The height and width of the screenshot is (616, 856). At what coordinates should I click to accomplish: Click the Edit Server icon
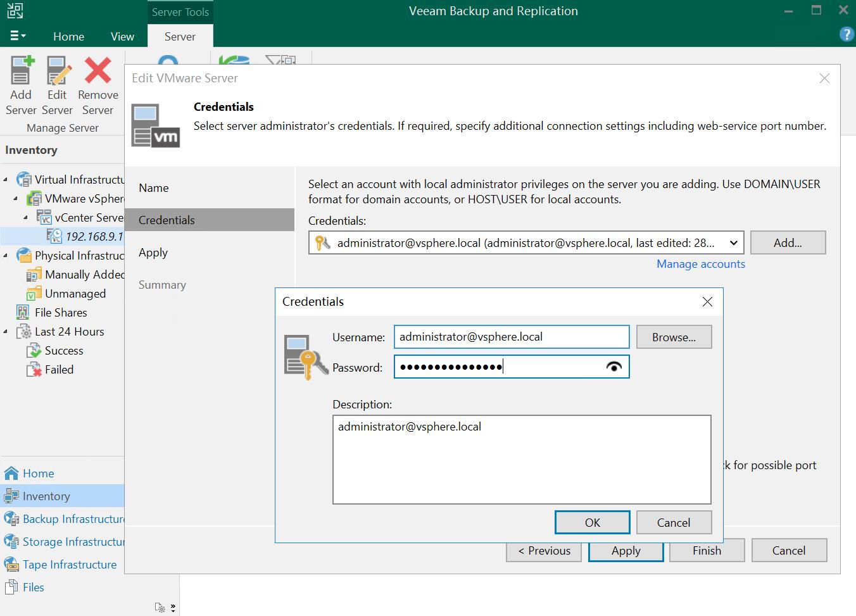click(x=58, y=71)
